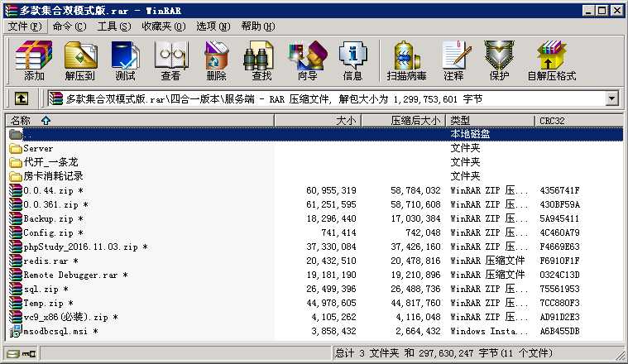Click CRC32 value F4669E63
The height and width of the screenshot is (364, 628).
point(559,247)
